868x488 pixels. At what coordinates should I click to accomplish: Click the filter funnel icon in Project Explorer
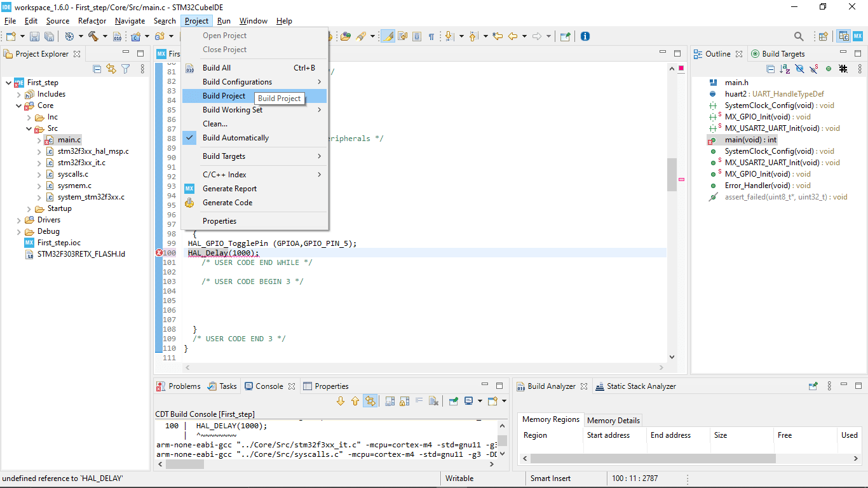tap(126, 69)
